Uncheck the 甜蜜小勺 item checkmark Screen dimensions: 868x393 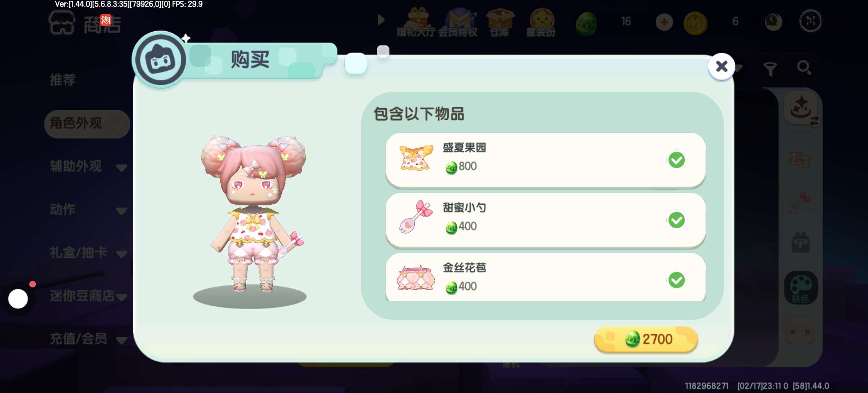[677, 220]
